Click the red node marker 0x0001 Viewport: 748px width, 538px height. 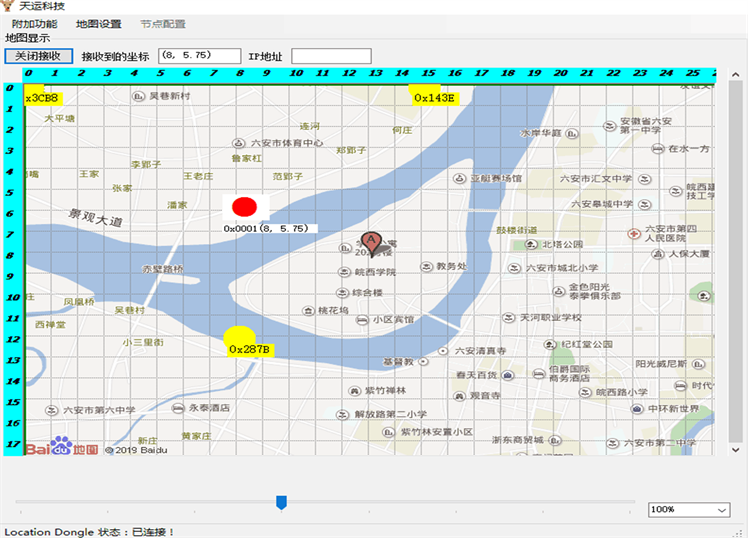tap(245, 207)
